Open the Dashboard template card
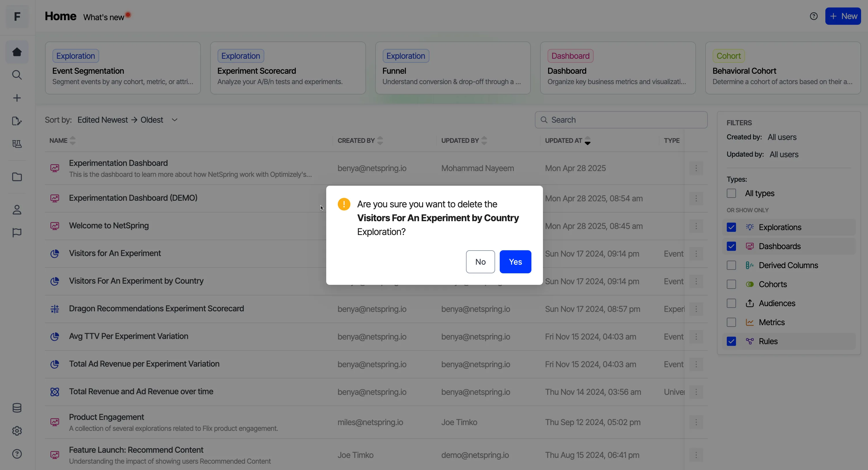The width and height of the screenshot is (868, 470). tap(618, 68)
